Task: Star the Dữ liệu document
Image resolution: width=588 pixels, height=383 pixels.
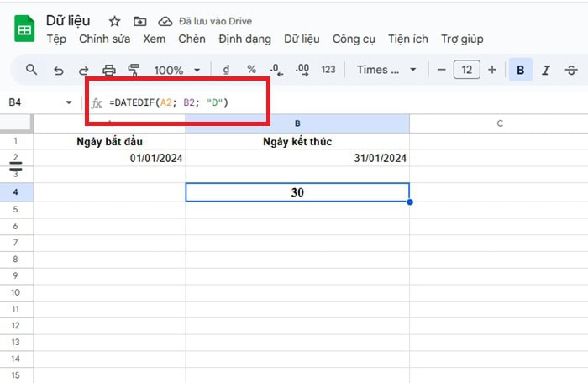Action: pos(115,21)
